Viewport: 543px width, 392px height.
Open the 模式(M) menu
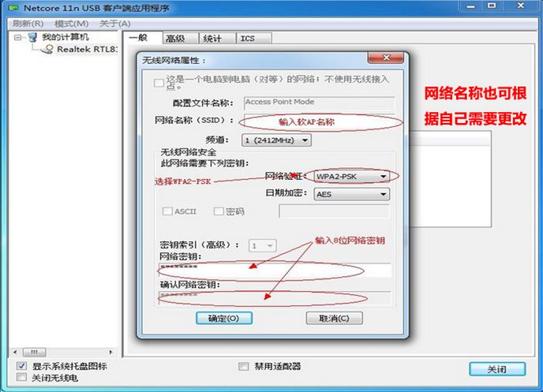click(x=71, y=24)
